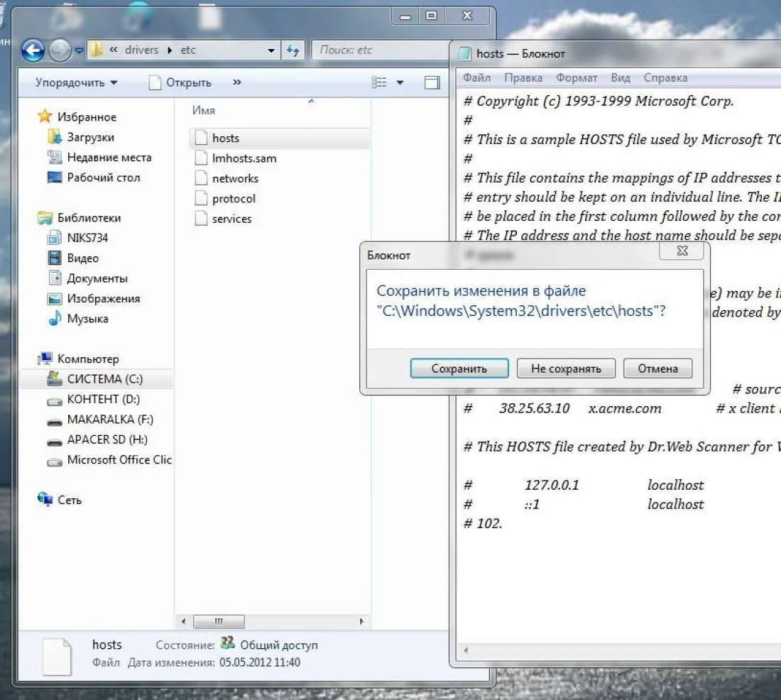This screenshot has height=700, width=781.
Task: Click hosts thumbnail in details pane
Action: (57, 657)
